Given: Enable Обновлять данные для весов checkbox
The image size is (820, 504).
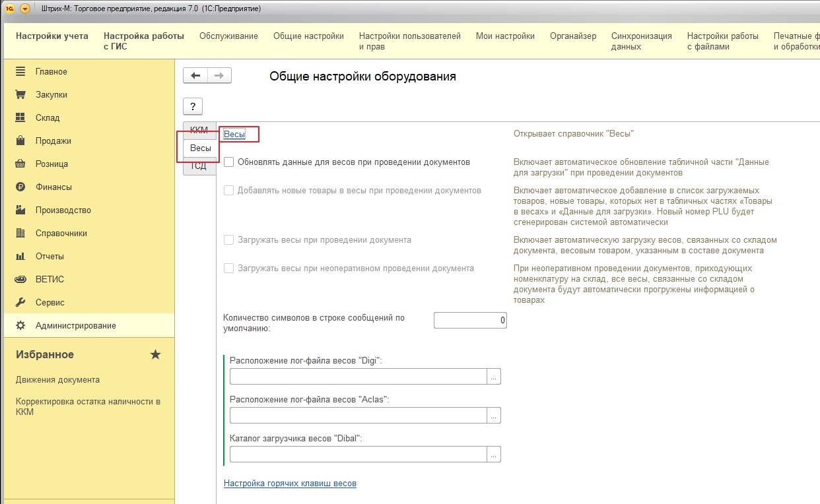Looking at the screenshot, I should click(x=229, y=162).
